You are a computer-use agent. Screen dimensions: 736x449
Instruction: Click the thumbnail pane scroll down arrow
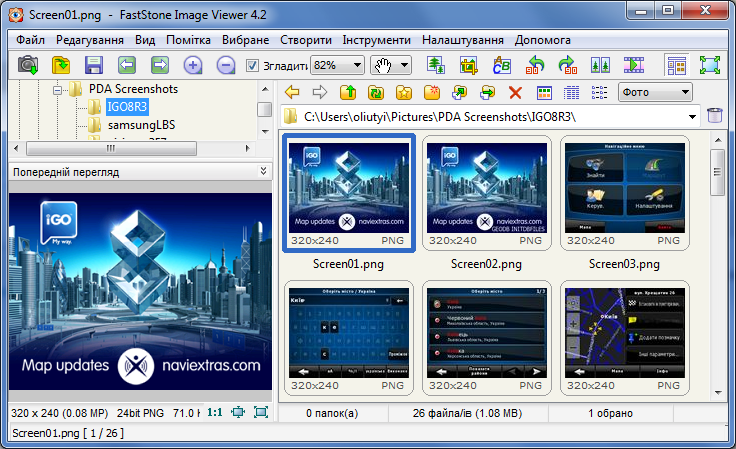click(718, 393)
